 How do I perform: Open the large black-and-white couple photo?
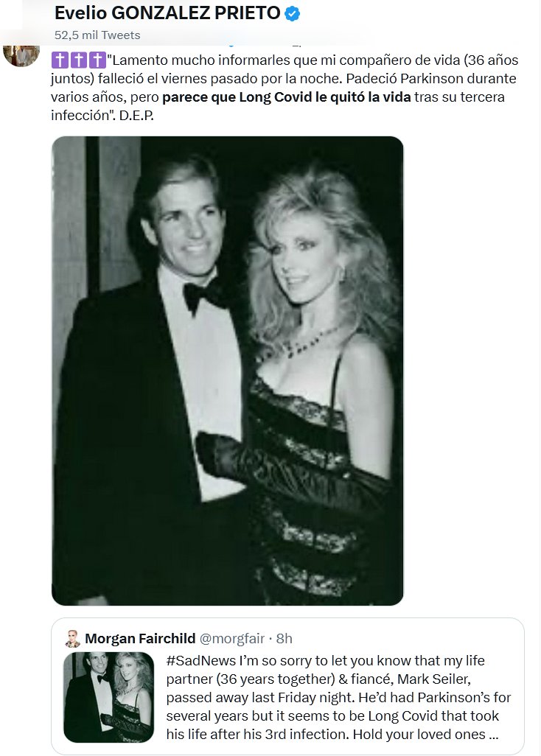pos(228,371)
